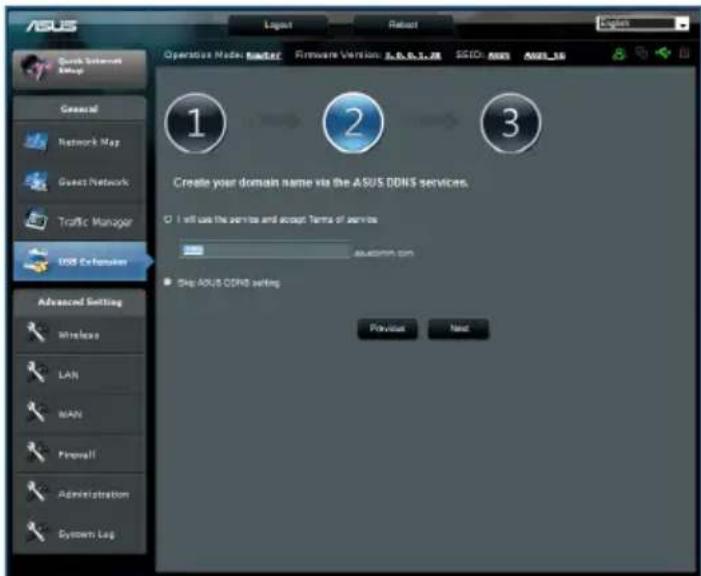Click the step 3 wizard circle
Viewport: 701px width, 576px height.
[x=511, y=123]
